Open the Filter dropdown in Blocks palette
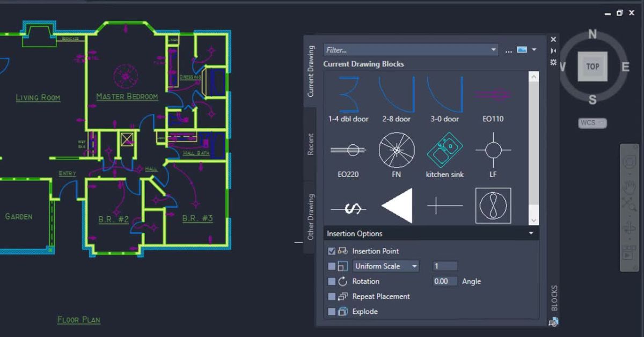 click(x=494, y=49)
